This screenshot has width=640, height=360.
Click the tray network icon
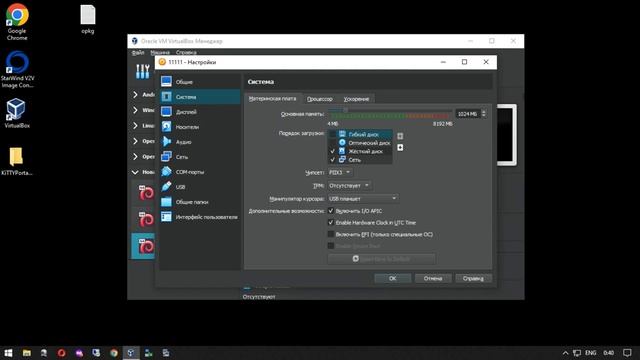(577, 353)
